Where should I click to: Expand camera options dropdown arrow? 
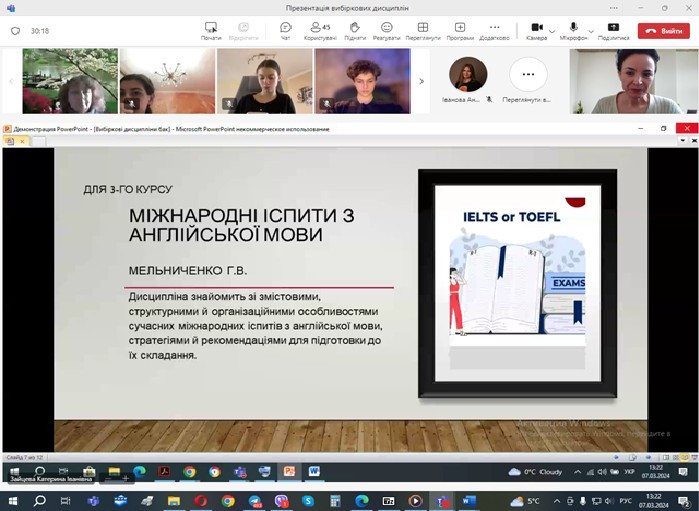(551, 30)
